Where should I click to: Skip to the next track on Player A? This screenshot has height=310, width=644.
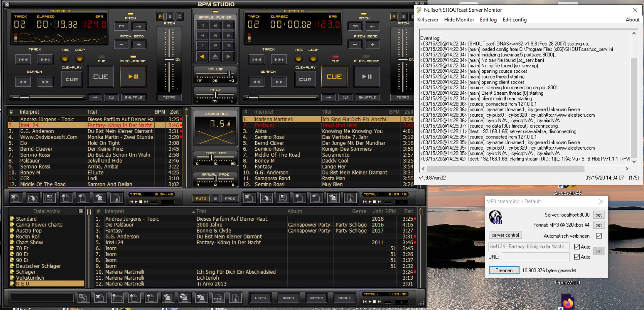click(x=45, y=59)
